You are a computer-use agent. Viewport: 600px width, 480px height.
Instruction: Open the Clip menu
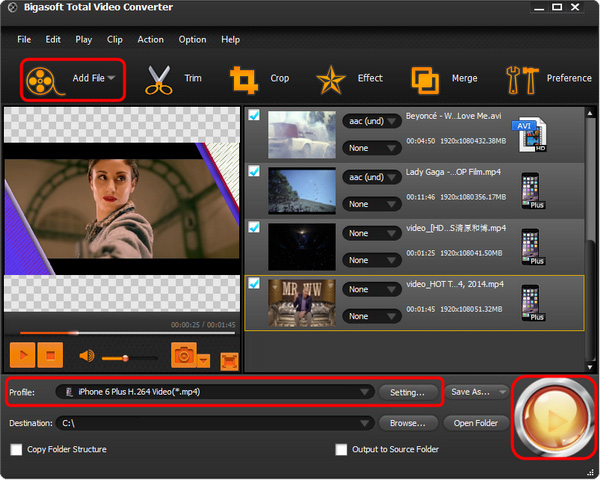pyautogui.click(x=115, y=39)
